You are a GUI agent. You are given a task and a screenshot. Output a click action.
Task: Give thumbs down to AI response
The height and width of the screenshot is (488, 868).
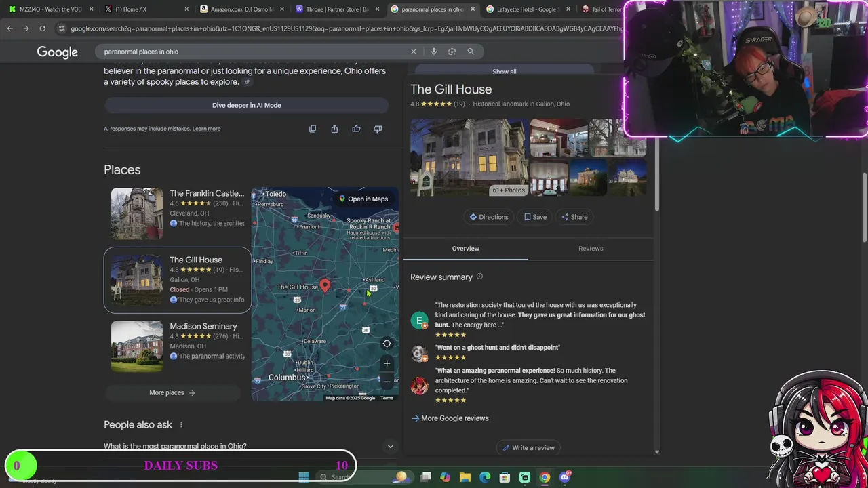point(378,129)
